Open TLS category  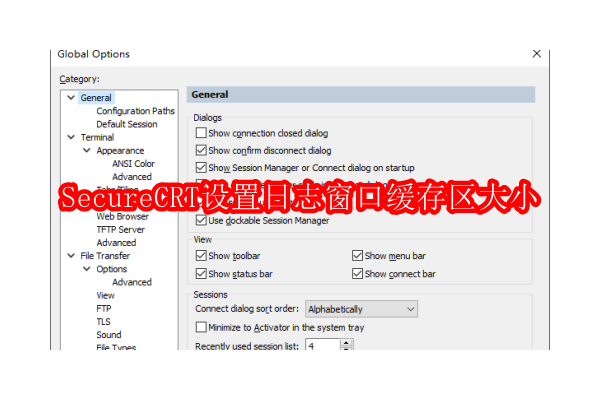coord(103,322)
